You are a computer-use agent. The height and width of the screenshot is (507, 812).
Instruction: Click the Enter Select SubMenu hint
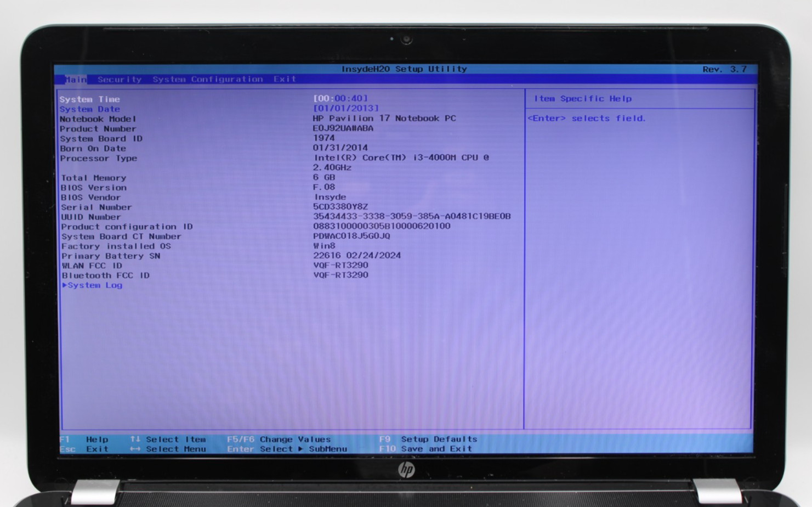click(x=287, y=449)
